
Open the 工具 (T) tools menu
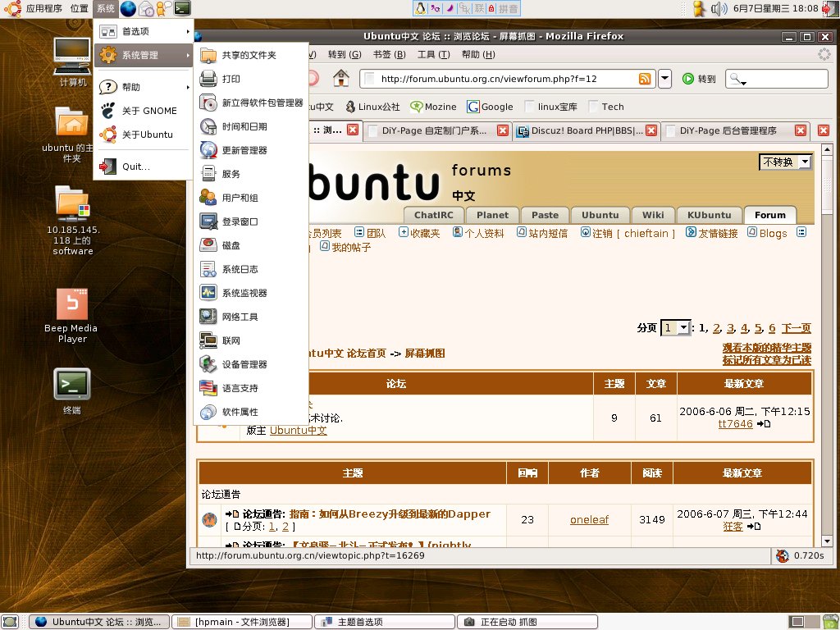click(x=433, y=54)
